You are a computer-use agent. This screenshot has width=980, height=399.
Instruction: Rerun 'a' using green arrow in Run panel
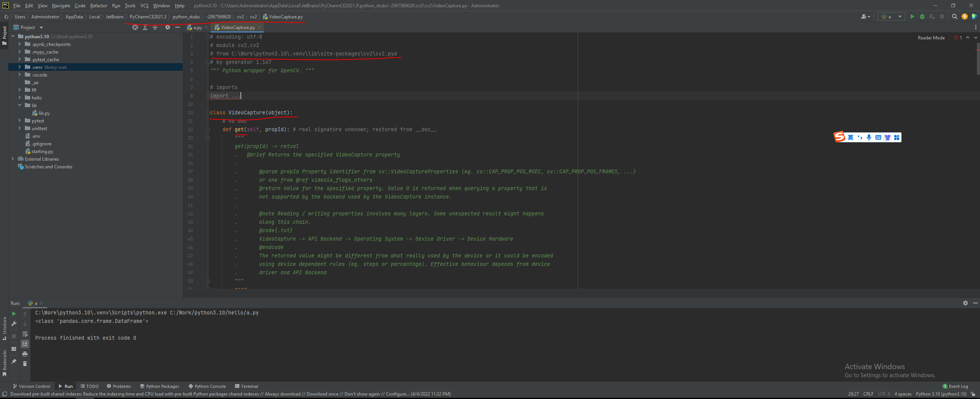(14, 314)
